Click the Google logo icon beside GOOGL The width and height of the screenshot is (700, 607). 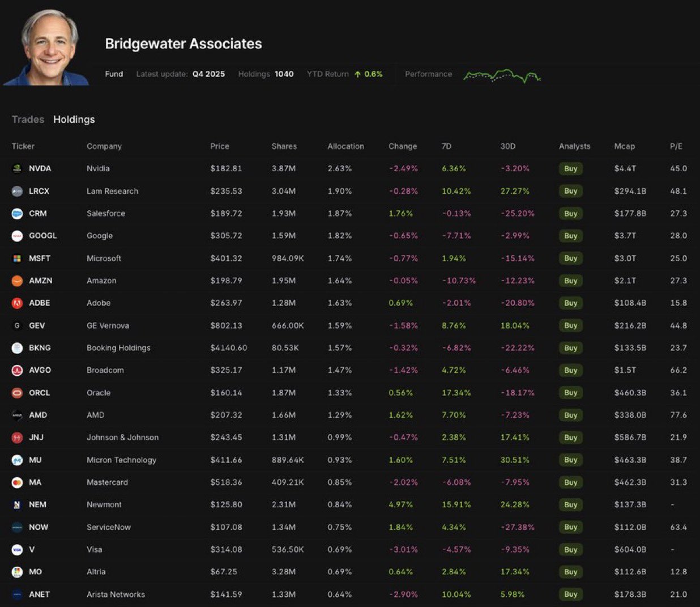(x=17, y=236)
